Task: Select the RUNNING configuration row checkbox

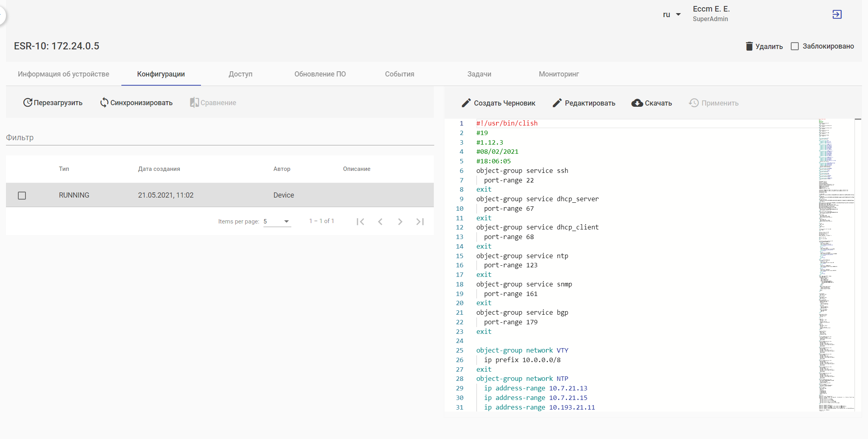Action: pos(22,196)
